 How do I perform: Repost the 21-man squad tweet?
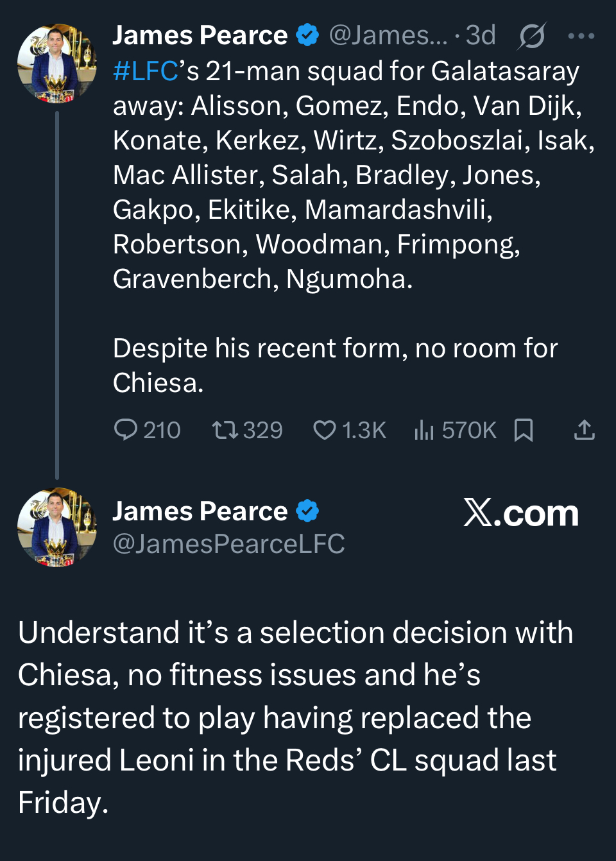point(225,430)
